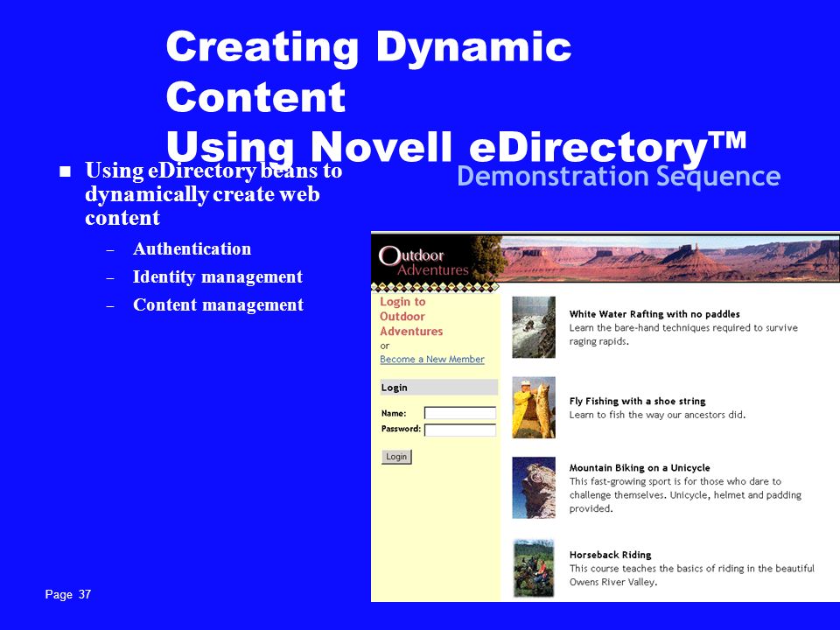Focus the Password input field
This screenshot has width=840, height=630.
[x=460, y=430]
